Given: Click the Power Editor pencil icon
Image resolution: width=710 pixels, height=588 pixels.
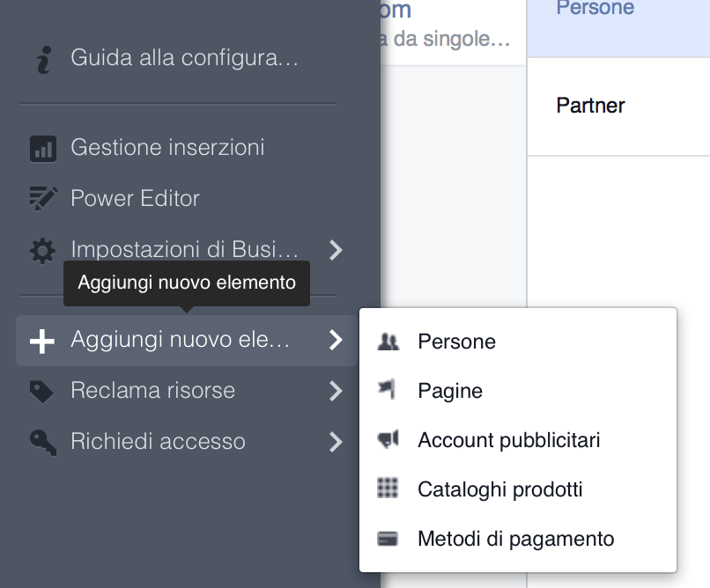Looking at the screenshot, I should click(42, 199).
